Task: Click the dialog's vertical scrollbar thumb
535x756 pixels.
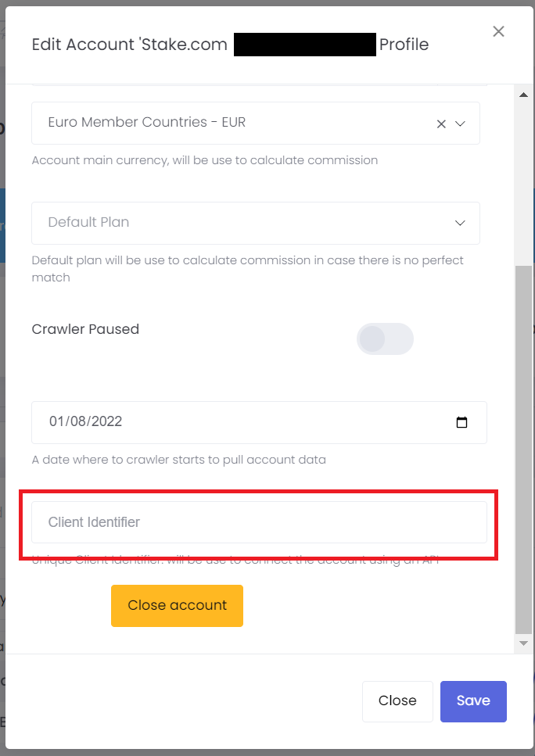Action: (x=523, y=450)
